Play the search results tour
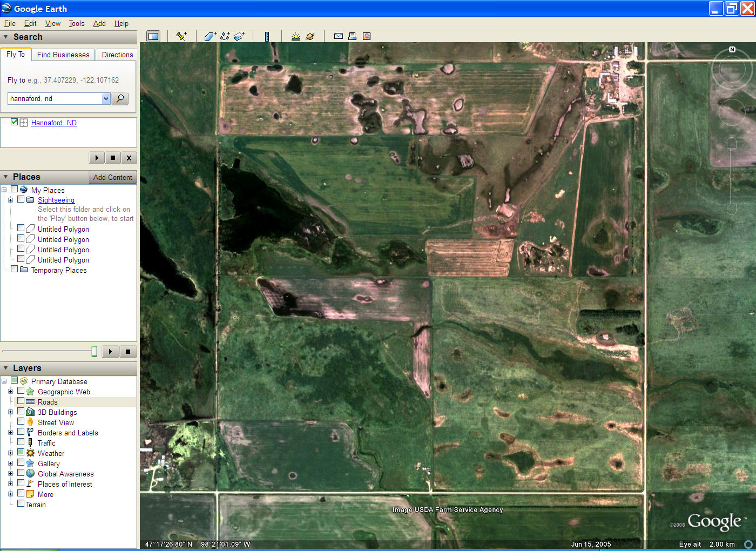The width and height of the screenshot is (756, 551). (x=97, y=158)
